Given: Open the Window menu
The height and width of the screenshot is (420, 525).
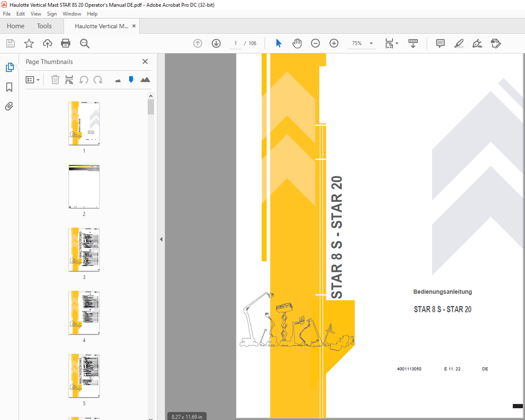Looking at the screenshot, I should (72, 14).
